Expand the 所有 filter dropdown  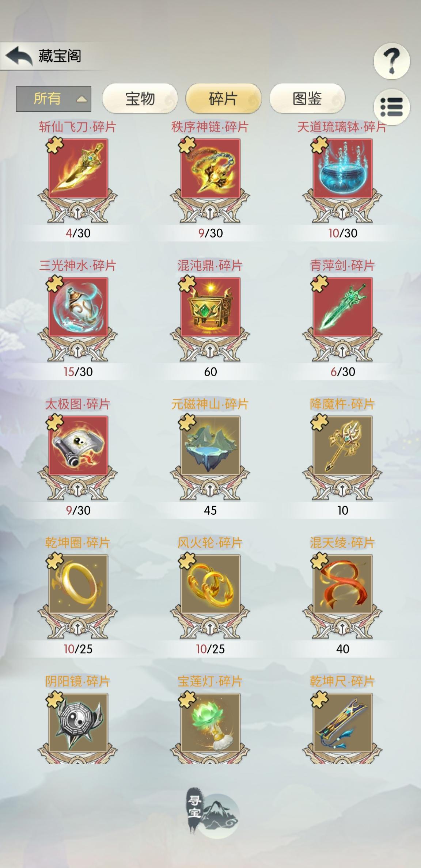(x=53, y=99)
